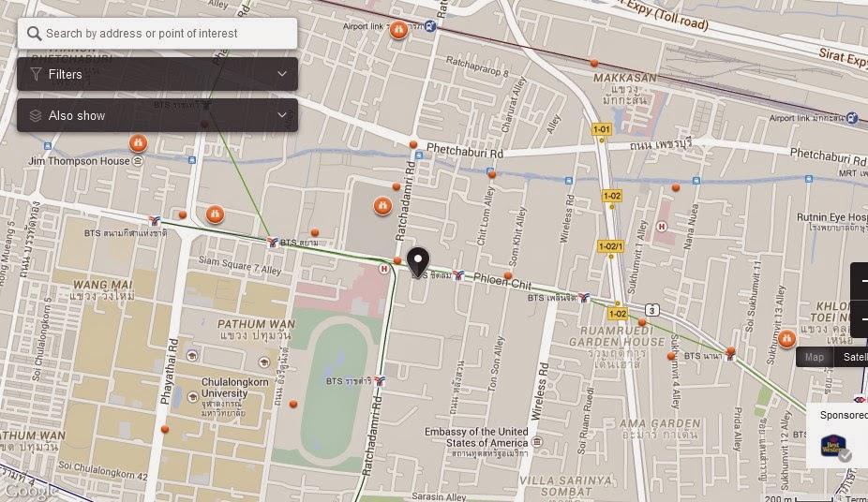Click the Rutnin Eye Hospital label
The image size is (868, 502).
pos(832,217)
